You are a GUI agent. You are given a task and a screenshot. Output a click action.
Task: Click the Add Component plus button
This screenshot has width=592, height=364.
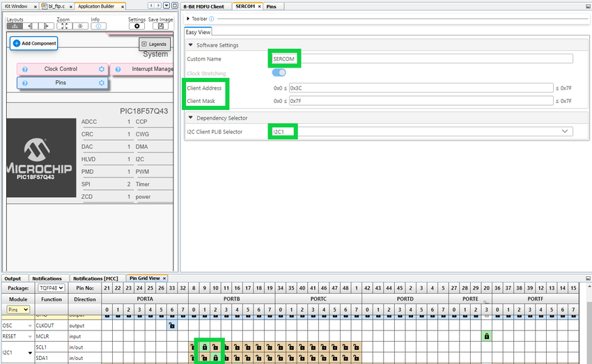click(17, 43)
